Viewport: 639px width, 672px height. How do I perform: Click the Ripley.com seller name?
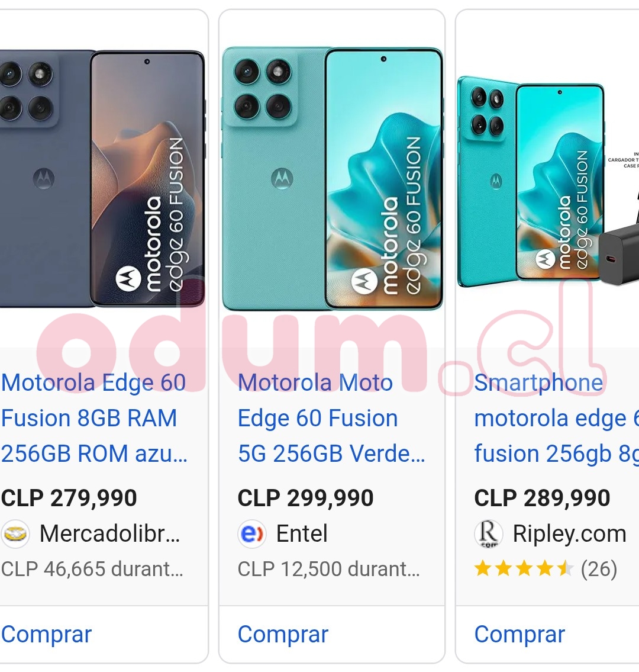(570, 534)
